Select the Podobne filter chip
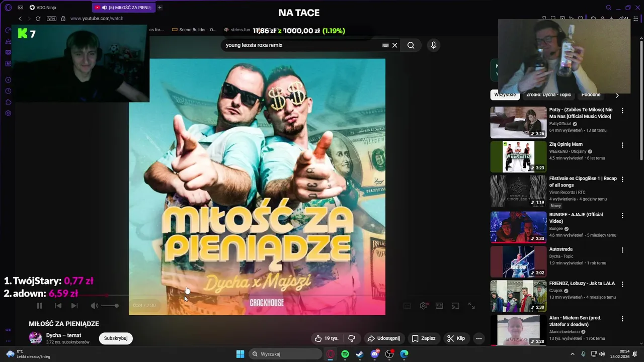 (591, 95)
